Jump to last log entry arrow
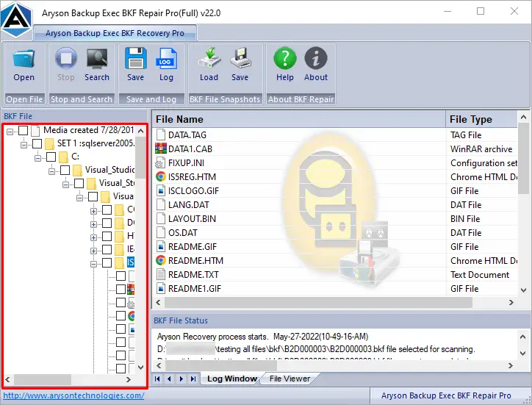The width and height of the screenshot is (532, 405). [x=193, y=379]
